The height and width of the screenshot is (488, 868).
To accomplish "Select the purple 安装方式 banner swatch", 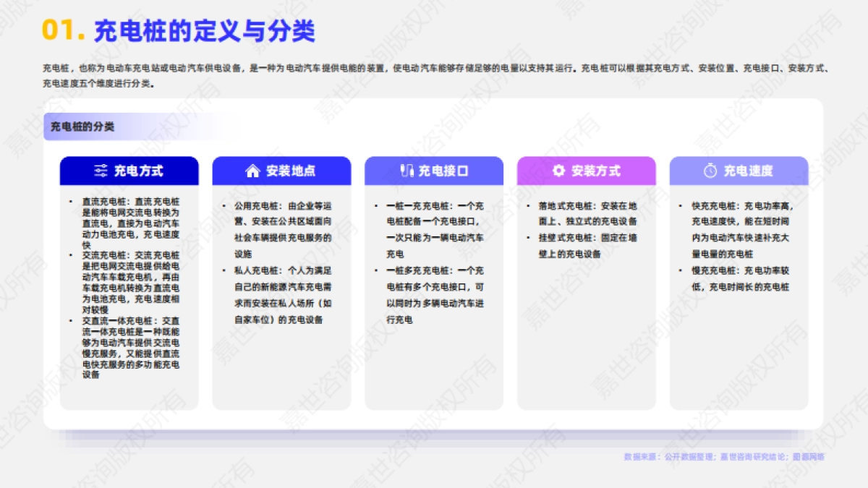I will click(x=587, y=171).
